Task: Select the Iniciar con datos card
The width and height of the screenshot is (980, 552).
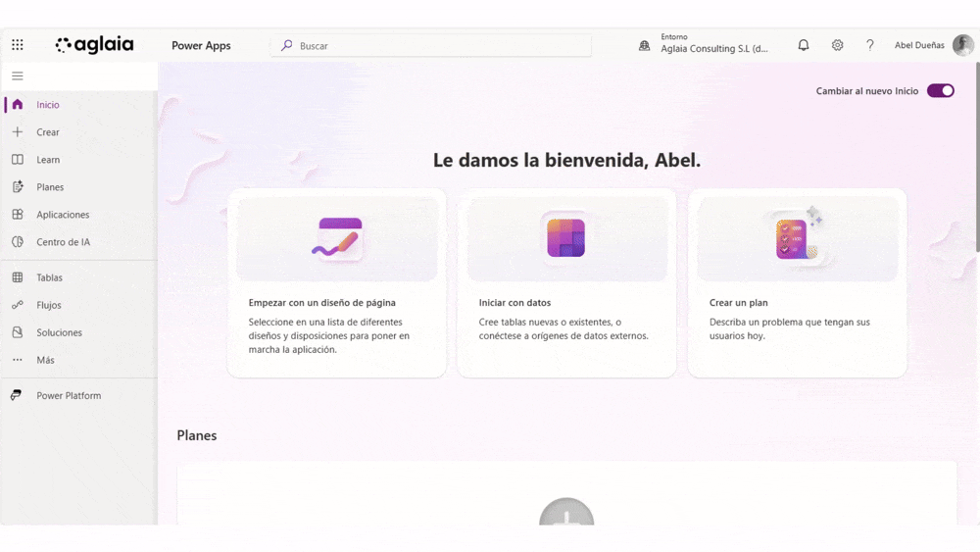Action: (566, 283)
